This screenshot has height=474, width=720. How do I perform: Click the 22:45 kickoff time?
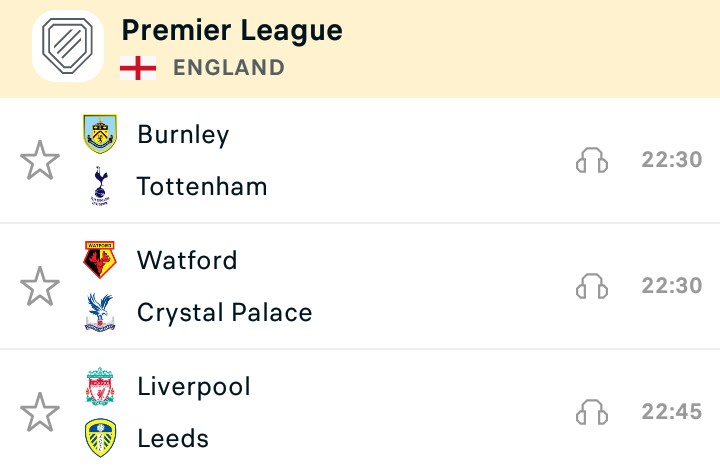point(672,411)
